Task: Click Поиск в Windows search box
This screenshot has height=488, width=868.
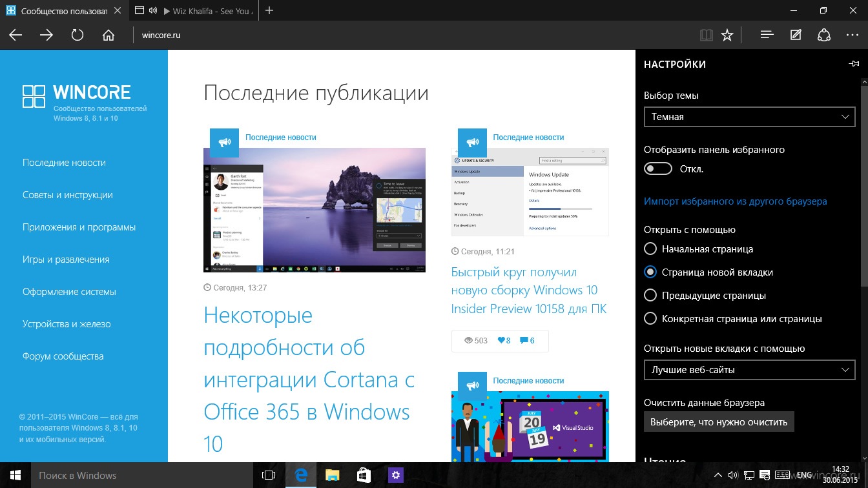Action: click(142, 476)
